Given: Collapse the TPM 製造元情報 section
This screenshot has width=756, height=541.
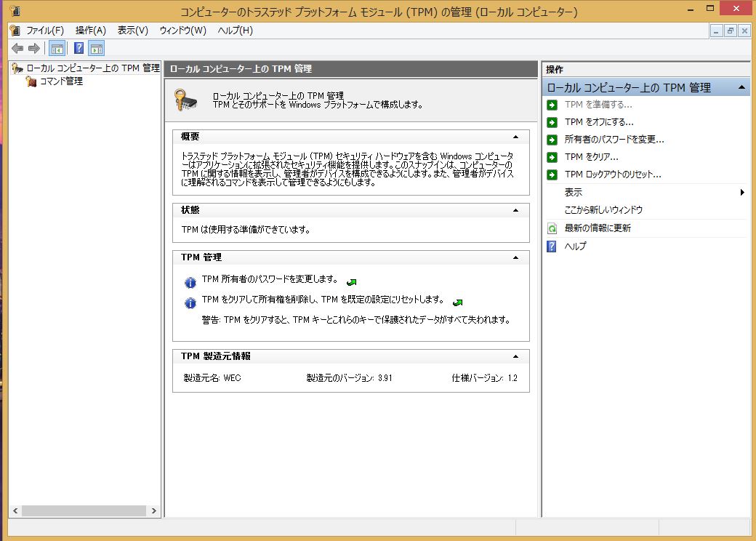Looking at the screenshot, I should point(515,356).
